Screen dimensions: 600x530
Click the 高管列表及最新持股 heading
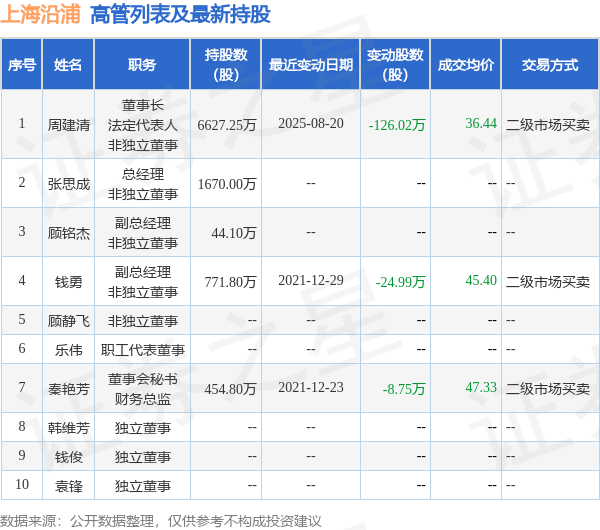tap(180, 15)
